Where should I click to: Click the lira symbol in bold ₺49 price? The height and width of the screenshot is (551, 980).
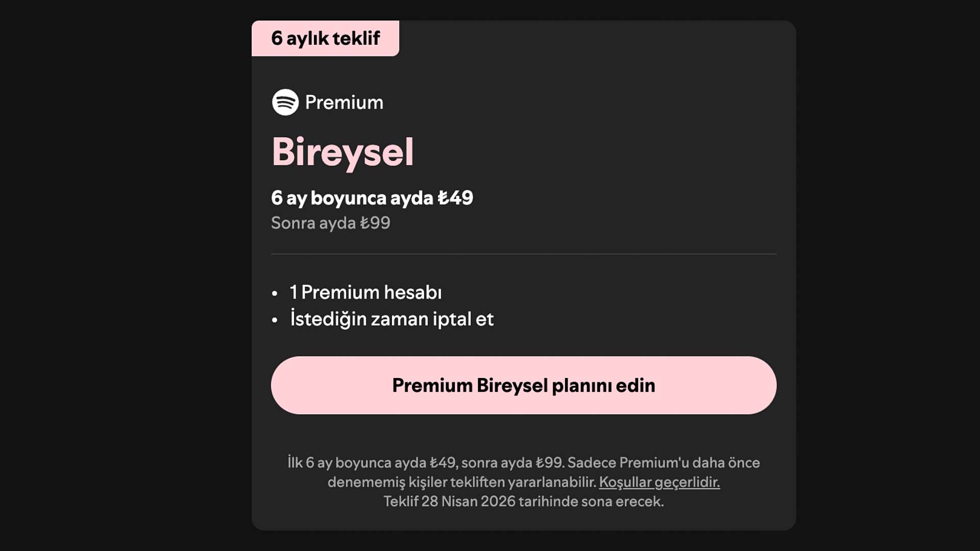(443, 198)
